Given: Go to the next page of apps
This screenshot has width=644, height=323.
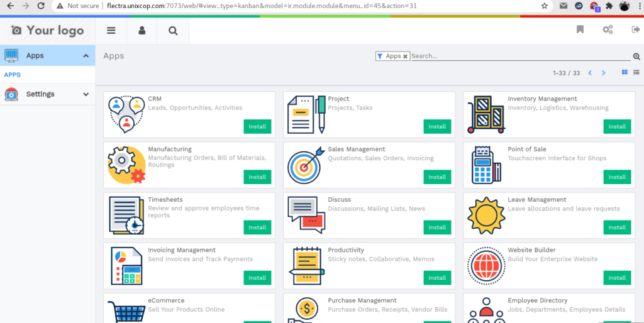Looking at the screenshot, I should (x=603, y=73).
